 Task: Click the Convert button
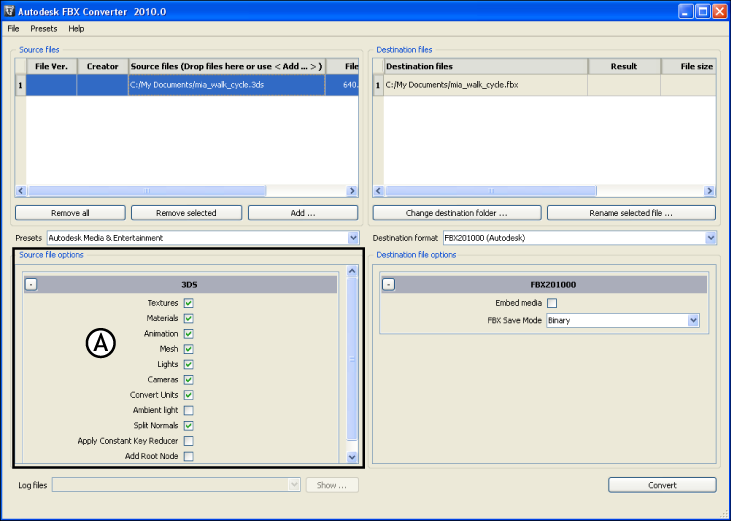(662, 485)
